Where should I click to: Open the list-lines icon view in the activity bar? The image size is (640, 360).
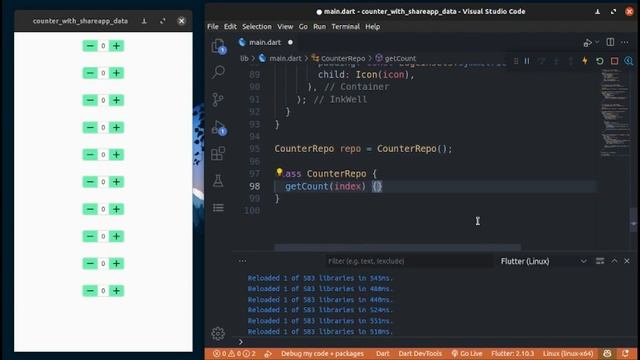tap(218, 208)
